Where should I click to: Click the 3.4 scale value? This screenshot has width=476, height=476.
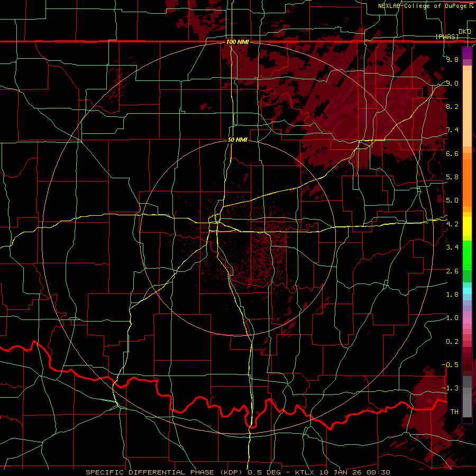[x=452, y=247]
